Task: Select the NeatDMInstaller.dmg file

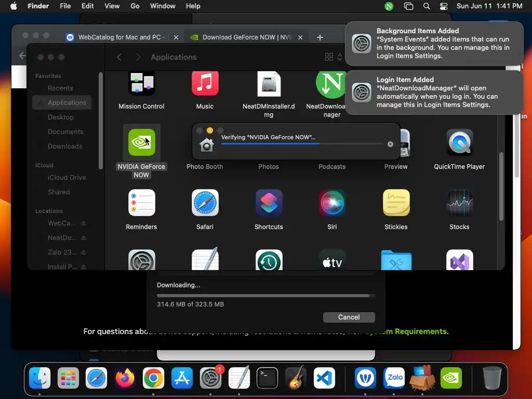Action: (x=269, y=84)
